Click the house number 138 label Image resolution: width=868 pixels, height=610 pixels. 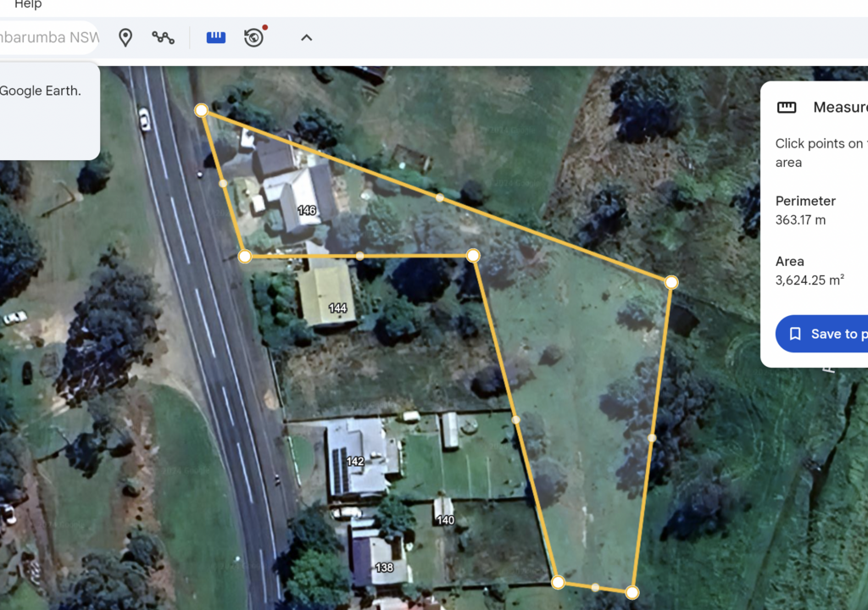coord(384,568)
